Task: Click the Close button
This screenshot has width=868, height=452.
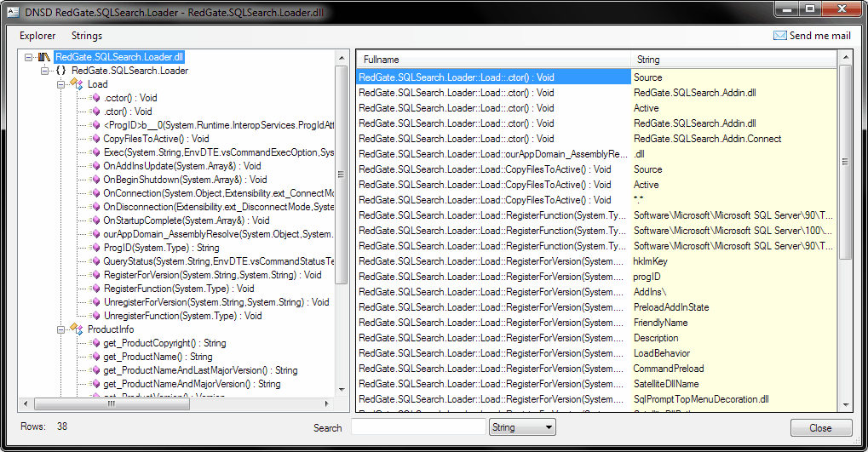Action: (x=821, y=427)
